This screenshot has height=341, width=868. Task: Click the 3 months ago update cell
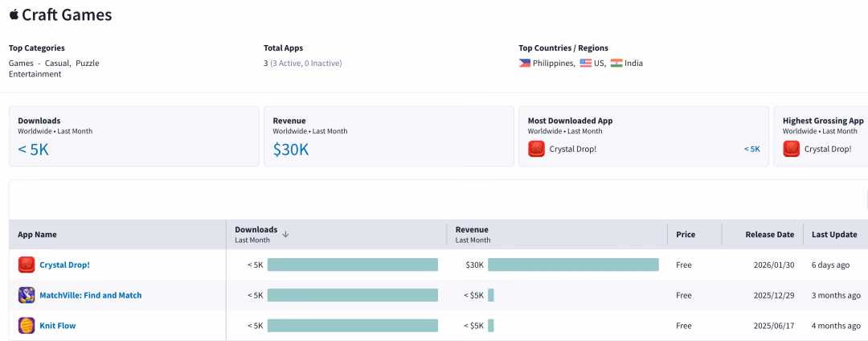pos(837,295)
